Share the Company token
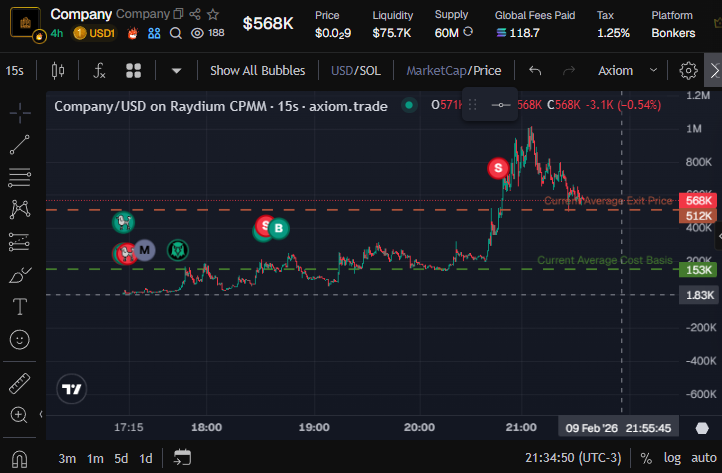 (x=195, y=14)
